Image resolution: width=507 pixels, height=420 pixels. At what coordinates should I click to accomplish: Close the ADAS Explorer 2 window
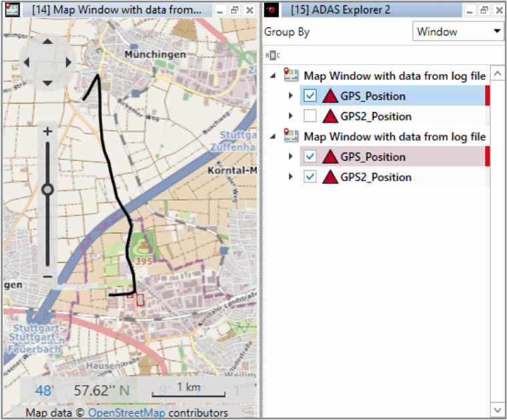499,11
